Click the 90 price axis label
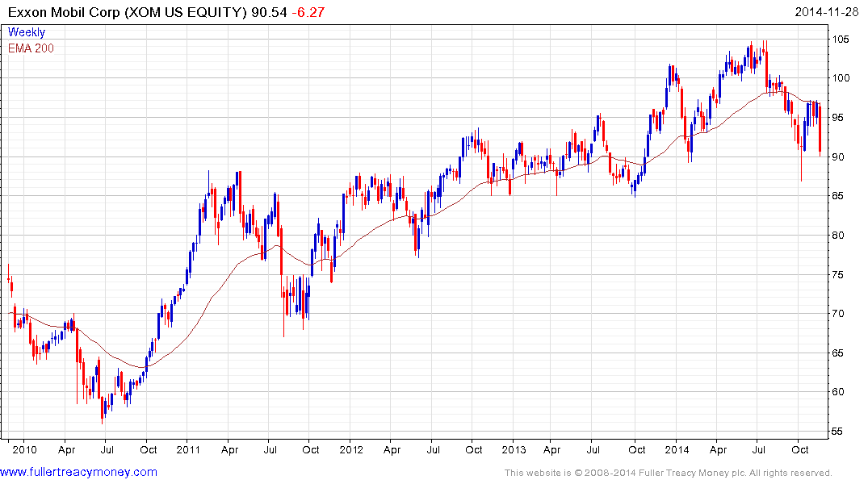Image resolution: width=868 pixels, height=484 pixels. tap(838, 157)
